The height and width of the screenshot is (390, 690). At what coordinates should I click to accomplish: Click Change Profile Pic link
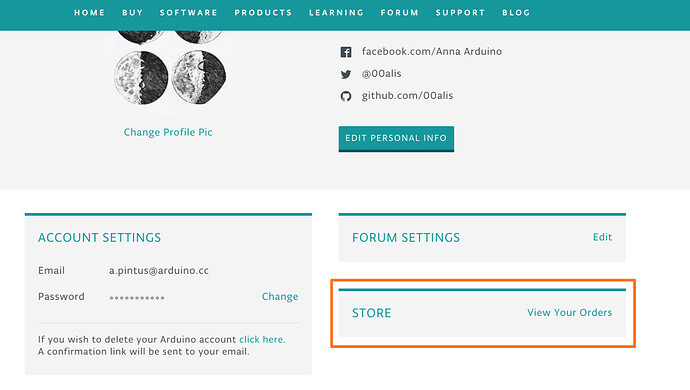tap(168, 132)
